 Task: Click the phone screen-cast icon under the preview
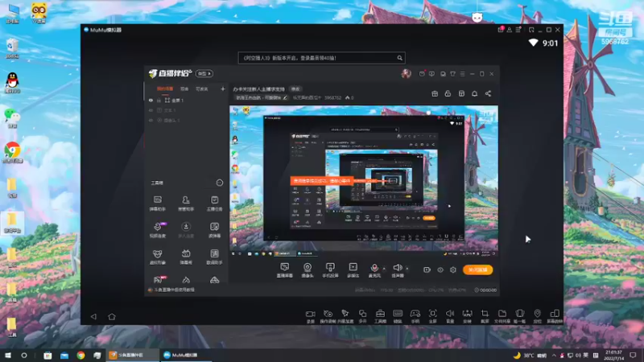[330, 270]
